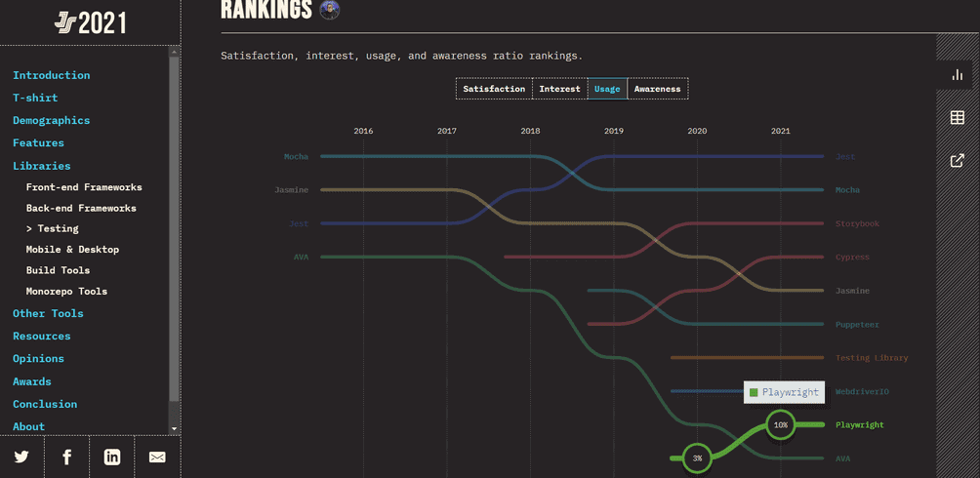The width and height of the screenshot is (980, 478).
Task: Switch to the bar chart view icon
Action: pyautogui.click(x=958, y=75)
